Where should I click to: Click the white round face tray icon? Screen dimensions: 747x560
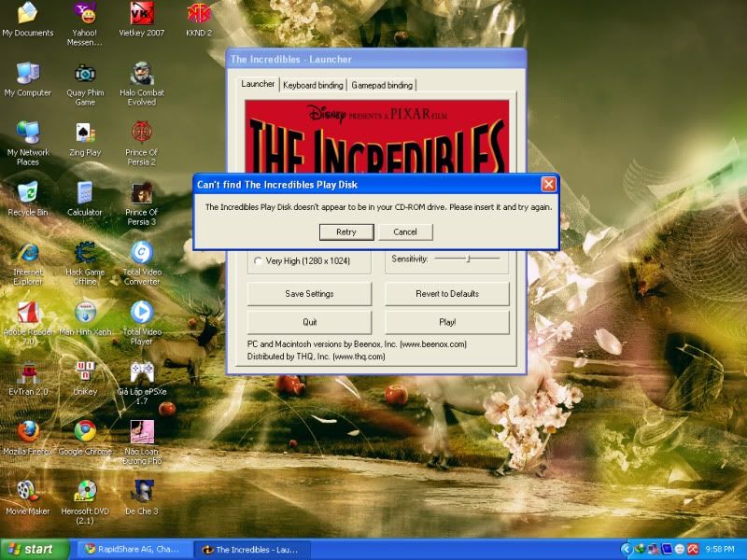pos(680,549)
